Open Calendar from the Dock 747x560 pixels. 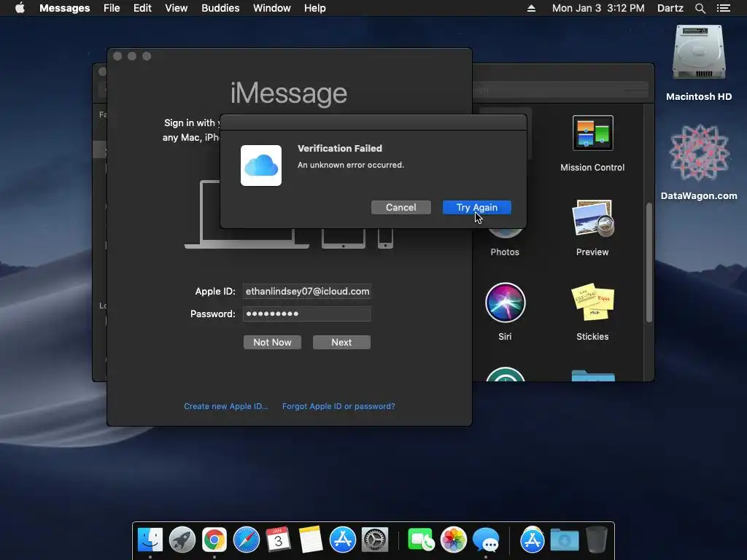(x=278, y=540)
